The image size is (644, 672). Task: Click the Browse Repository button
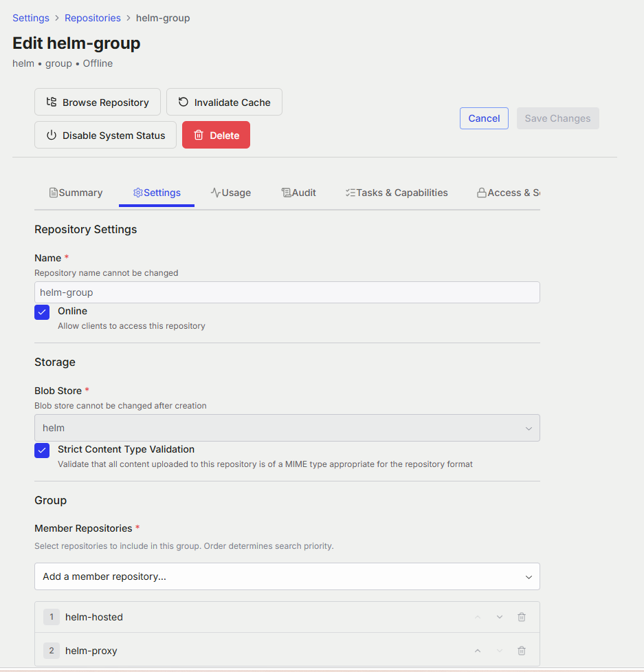pyautogui.click(x=98, y=102)
